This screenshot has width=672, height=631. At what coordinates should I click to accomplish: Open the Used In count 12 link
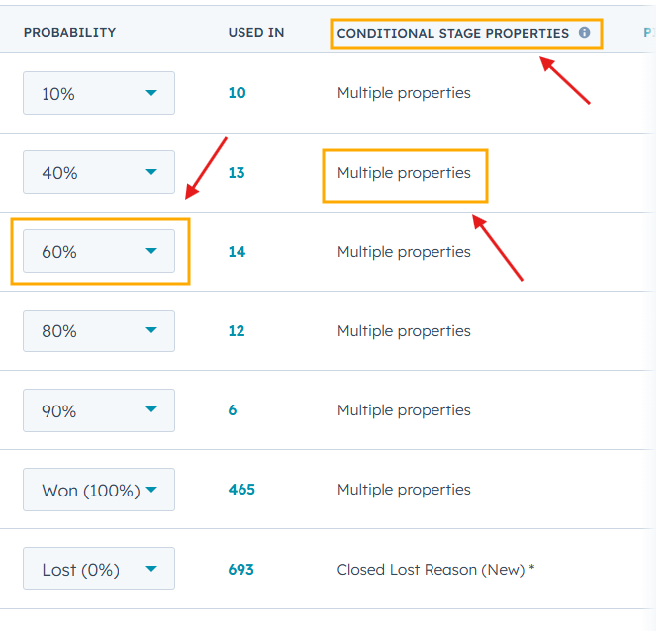[237, 331]
